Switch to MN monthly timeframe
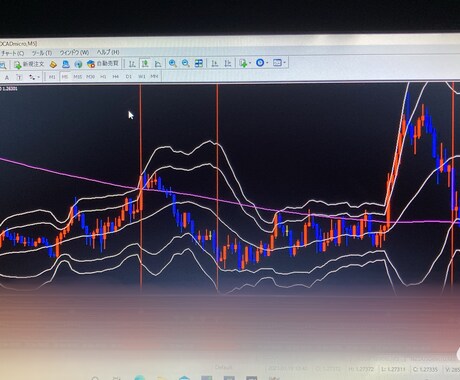460x380 pixels. click(x=154, y=76)
